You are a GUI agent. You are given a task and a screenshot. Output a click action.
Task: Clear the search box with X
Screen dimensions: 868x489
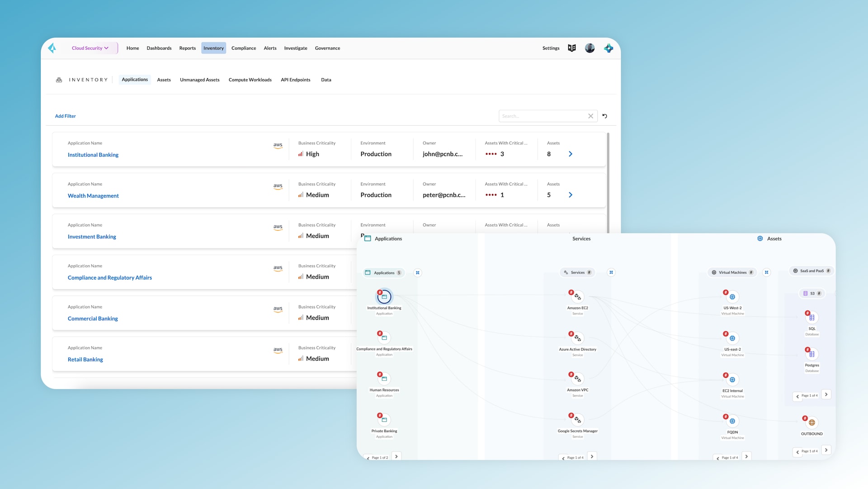point(590,116)
